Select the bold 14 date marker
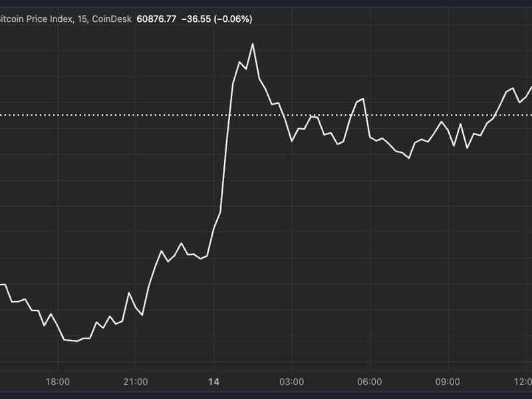 pos(213,382)
